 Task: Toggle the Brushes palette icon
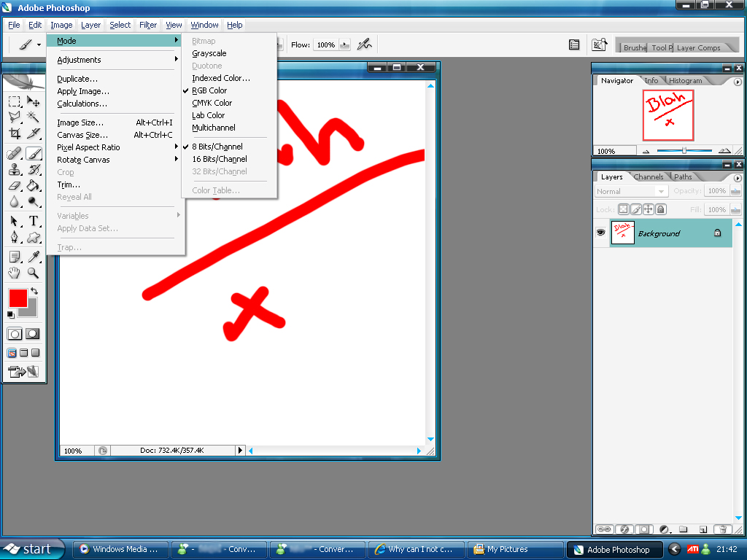574,44
